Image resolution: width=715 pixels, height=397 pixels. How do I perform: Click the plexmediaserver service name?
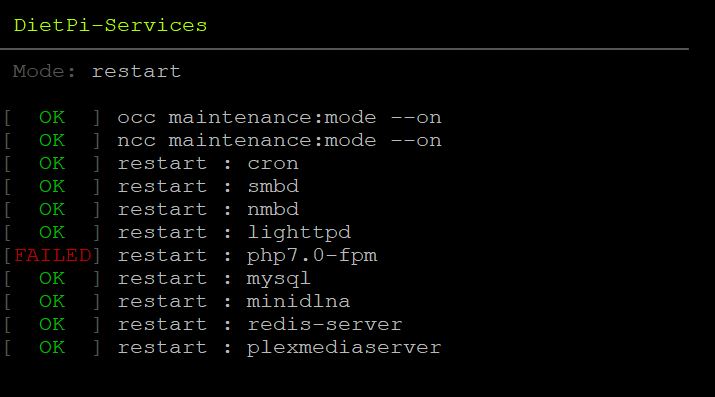click(x=344, y=348)
